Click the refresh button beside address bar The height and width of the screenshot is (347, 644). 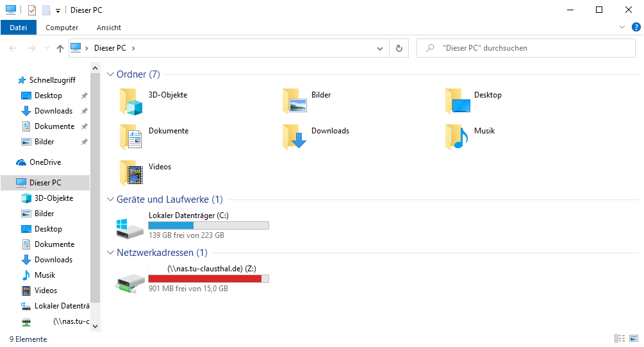pyautogui.click(x=399, y=48)
